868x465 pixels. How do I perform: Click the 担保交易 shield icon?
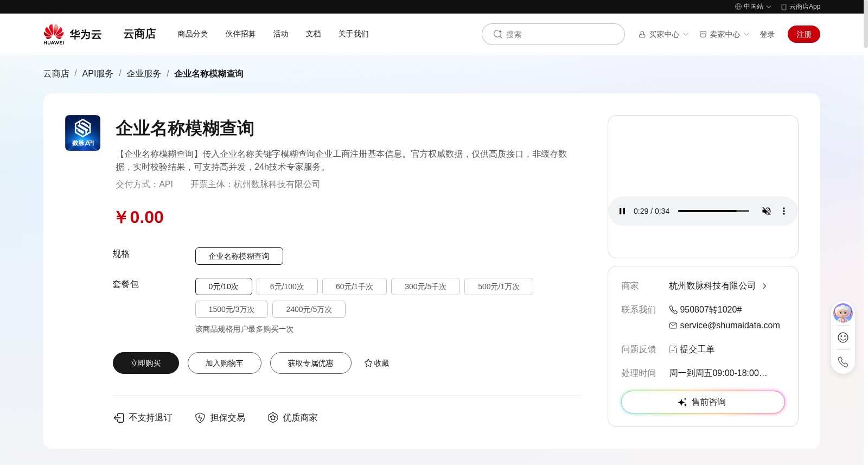[200, 418]
